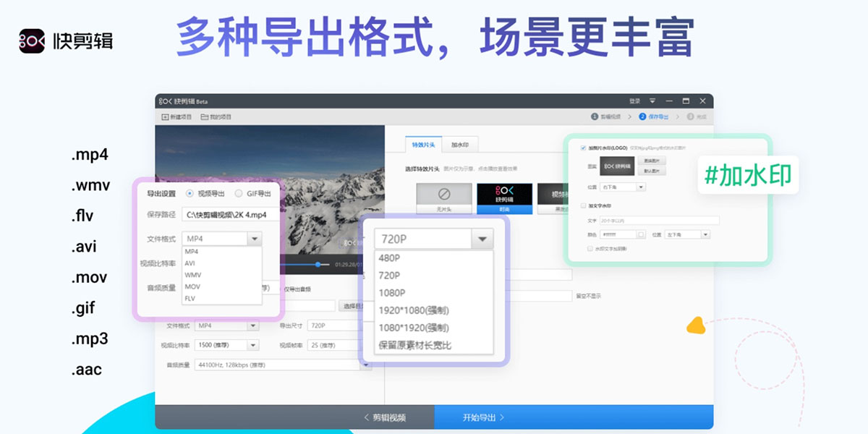The width and height of the screenshot is (868, 434).
Task: Select the GIF导出 radio button
Action: point(239,194)
